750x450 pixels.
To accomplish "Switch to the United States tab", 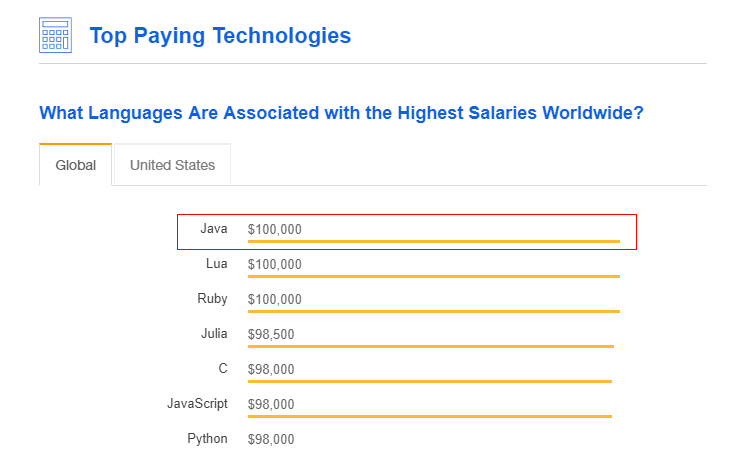I will pyautogui.click(x=172, y=165).
